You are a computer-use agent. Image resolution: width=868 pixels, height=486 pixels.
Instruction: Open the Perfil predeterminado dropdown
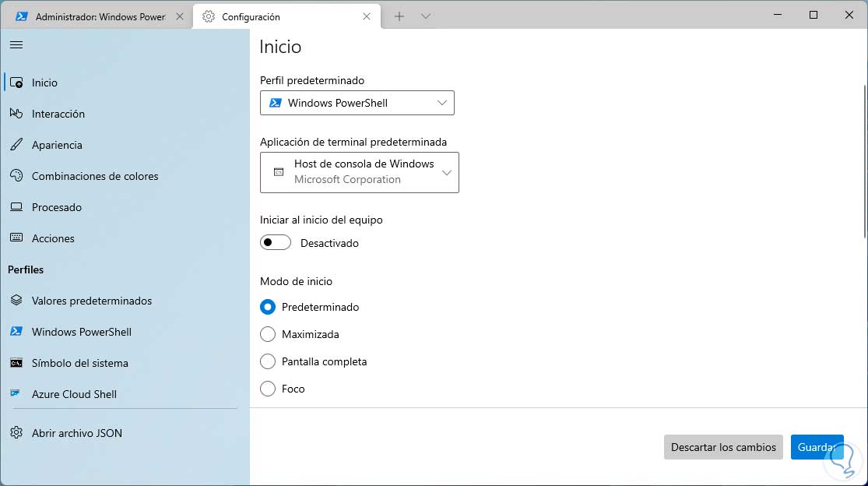pos(357,103)
